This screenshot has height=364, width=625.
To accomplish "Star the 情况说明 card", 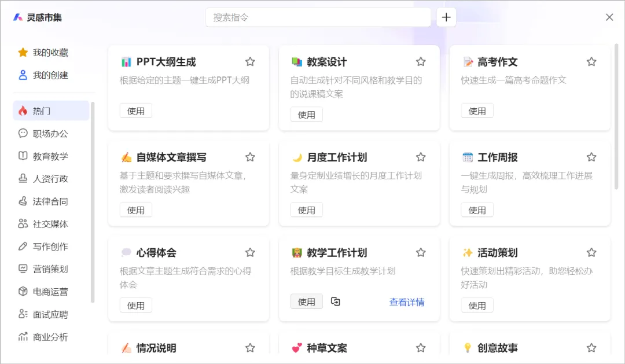I will pos(250,348).
